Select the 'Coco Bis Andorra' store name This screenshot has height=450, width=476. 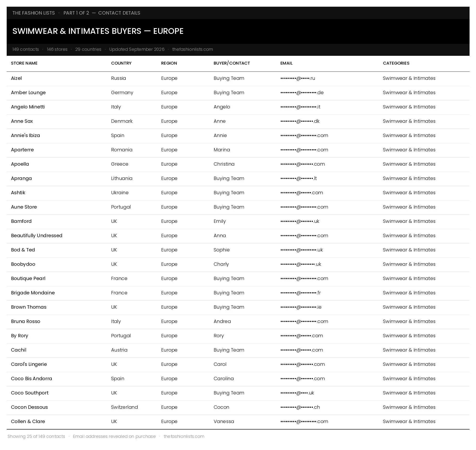[x=31, y=379]
